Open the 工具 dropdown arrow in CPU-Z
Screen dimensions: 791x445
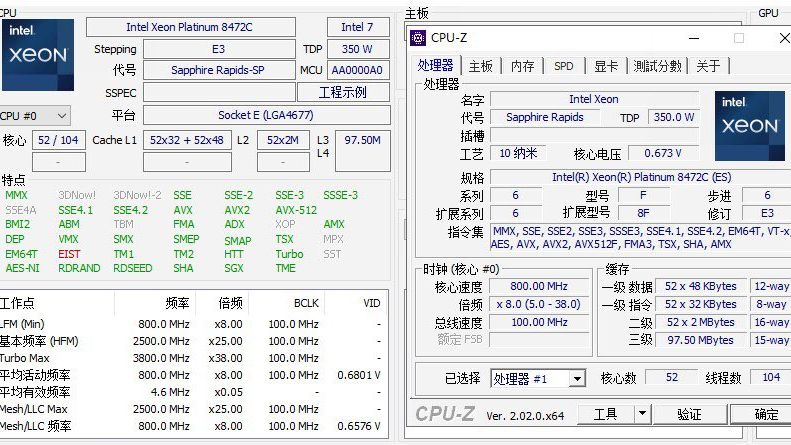[x=642, y=414]
